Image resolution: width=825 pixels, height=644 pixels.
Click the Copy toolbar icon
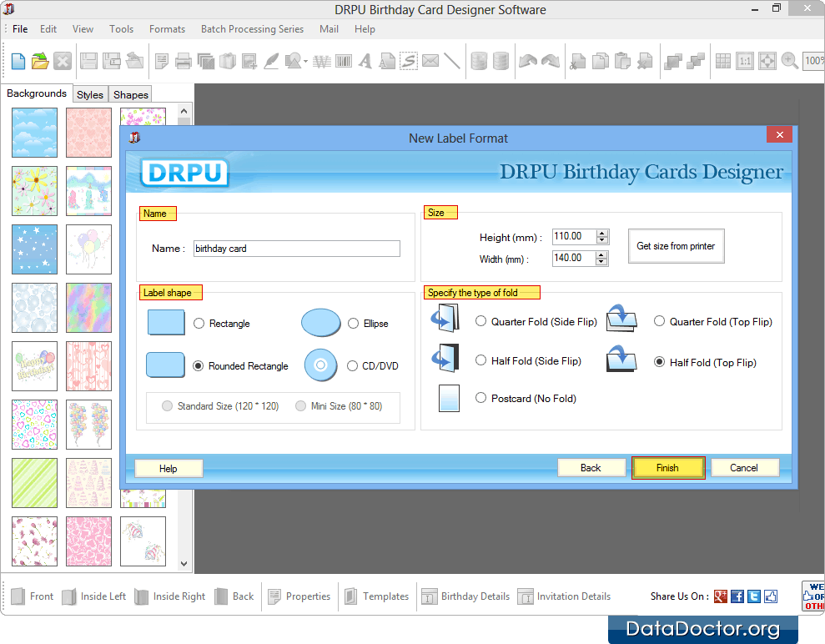601,61
